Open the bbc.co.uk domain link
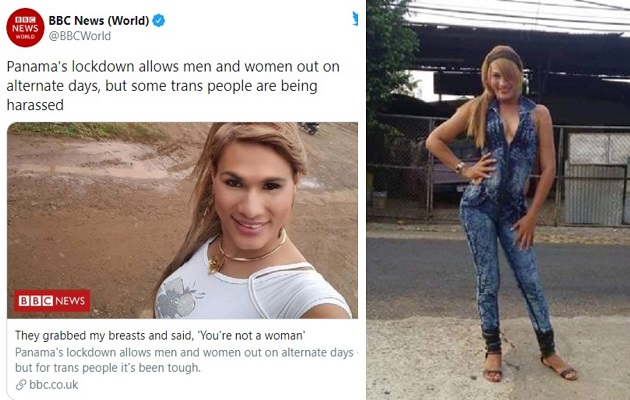Screen dimensions: 630x400 [x=54, y=385]
